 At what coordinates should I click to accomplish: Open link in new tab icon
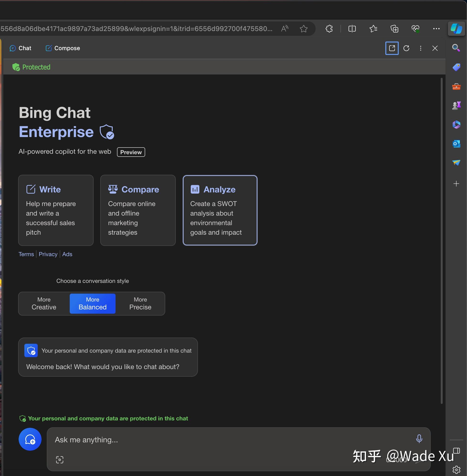[x=392, y=48]
